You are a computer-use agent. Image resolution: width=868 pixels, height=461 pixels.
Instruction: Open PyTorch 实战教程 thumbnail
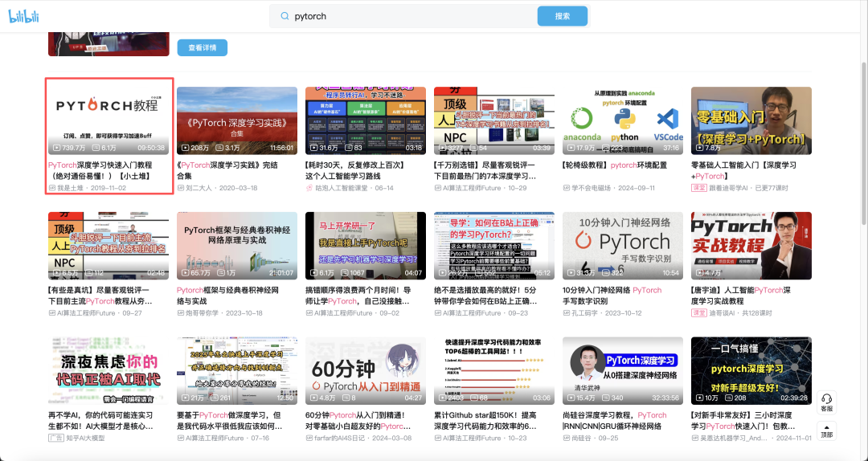(751, 246)
